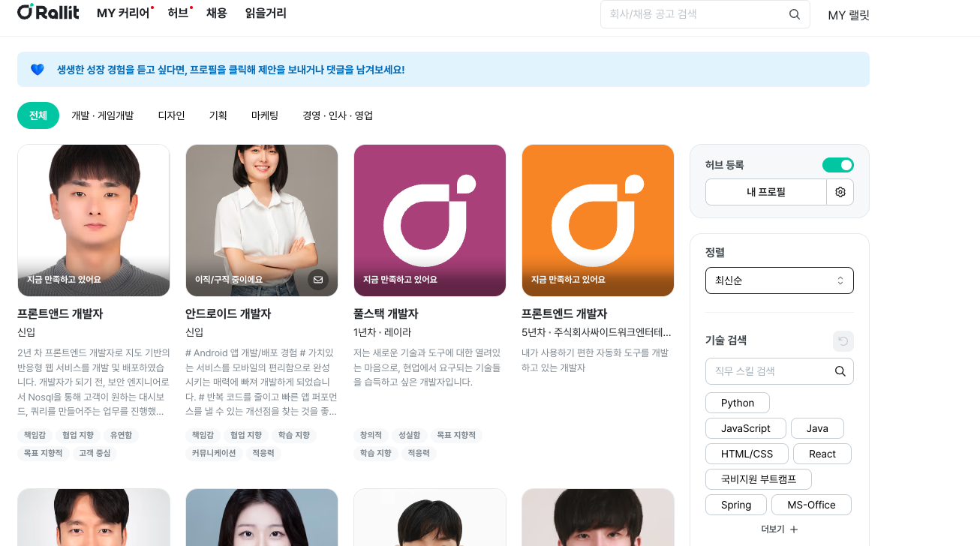
Task: Click the 내 프로필 button
Action: pyautogui.click(x=765, y=192)
